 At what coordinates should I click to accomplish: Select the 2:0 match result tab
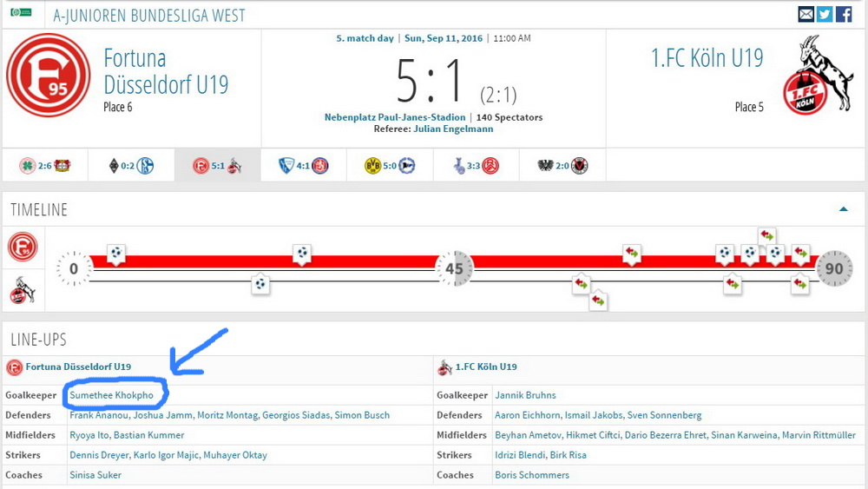(562, 166)
